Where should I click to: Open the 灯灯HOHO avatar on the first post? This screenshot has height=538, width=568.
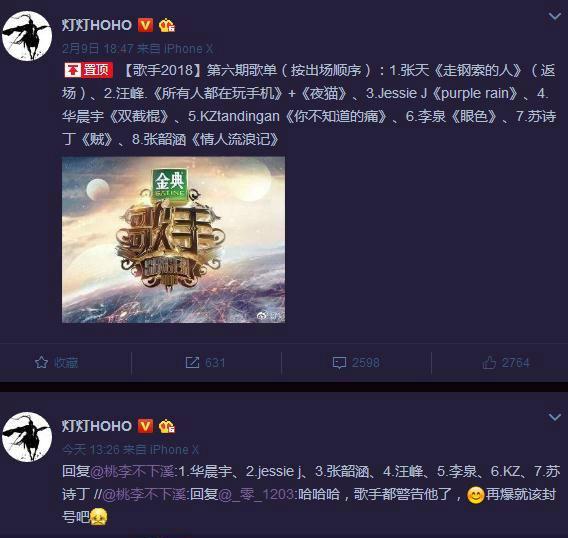(x=27, y=36)
